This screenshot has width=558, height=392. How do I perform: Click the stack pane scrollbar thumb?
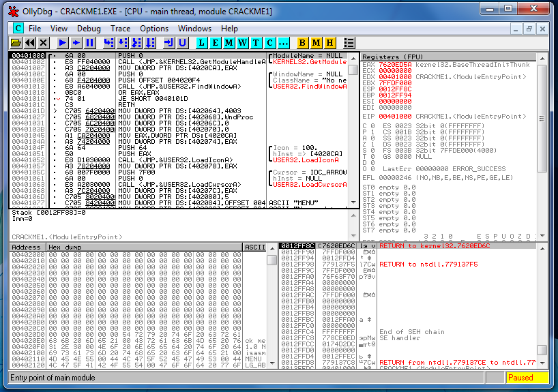(x=542, y=350)
